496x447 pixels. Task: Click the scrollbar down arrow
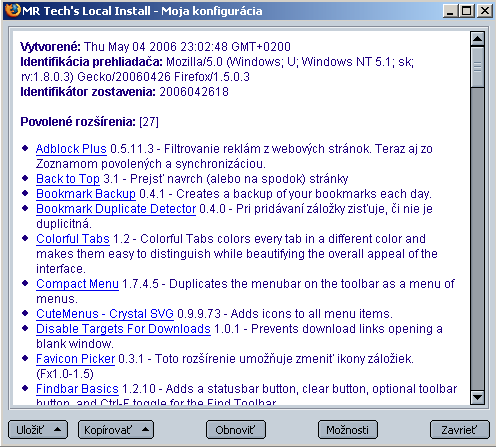tap(477, 397)
